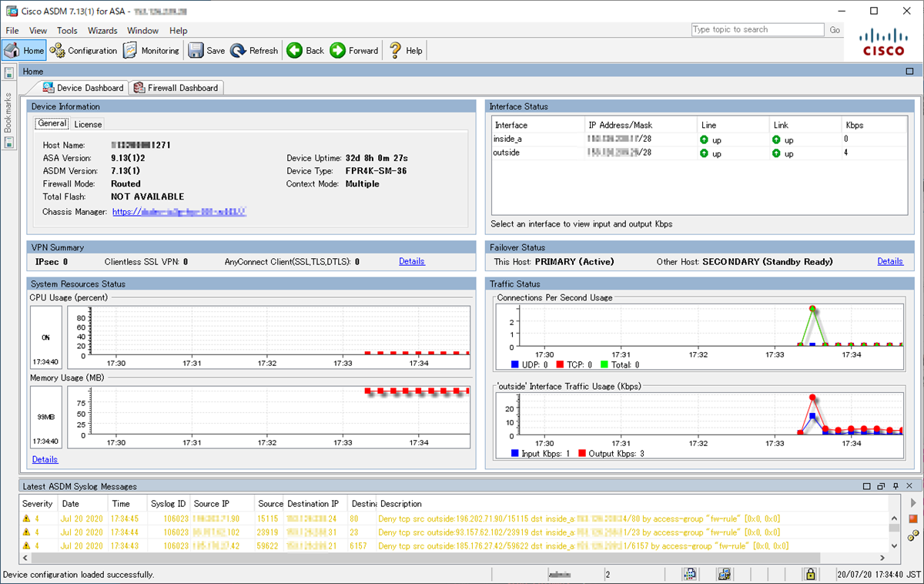Sort the interface table by the Interface column
This screenshot has width=924, height=584.
[x=538, y=125]
